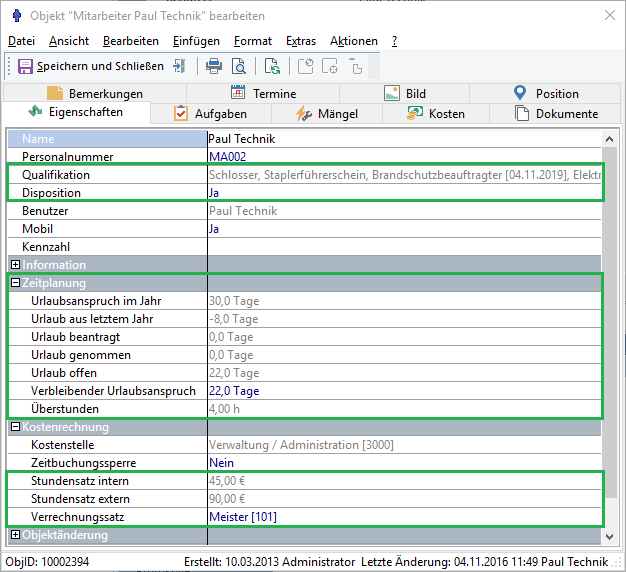Select the Überstunden row label

(x=65, y=409)
